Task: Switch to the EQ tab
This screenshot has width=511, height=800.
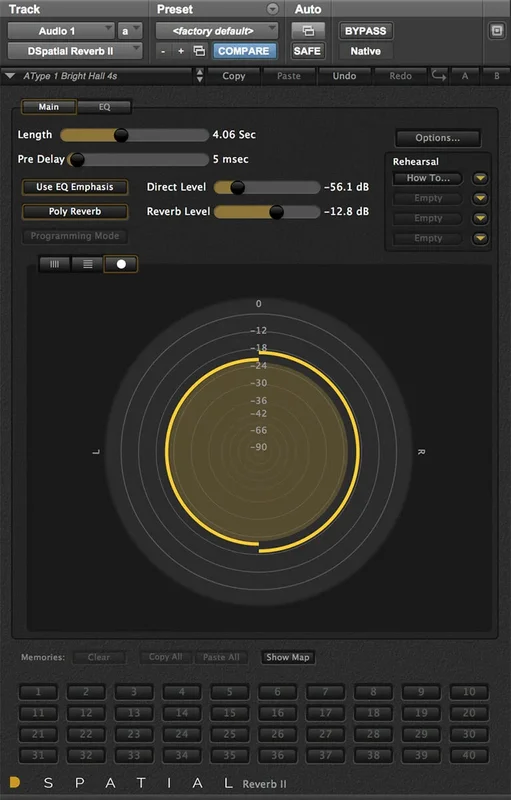Action: [x=105, y=107]
